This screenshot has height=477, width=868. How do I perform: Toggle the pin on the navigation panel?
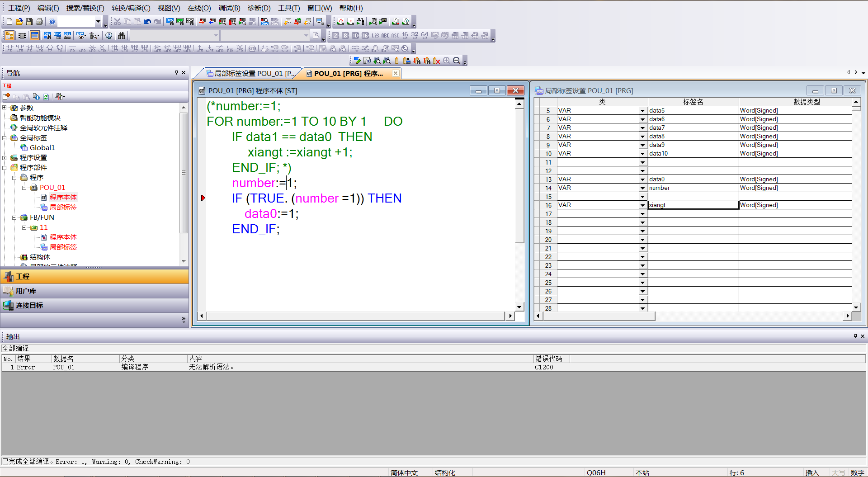click(176, 72)
